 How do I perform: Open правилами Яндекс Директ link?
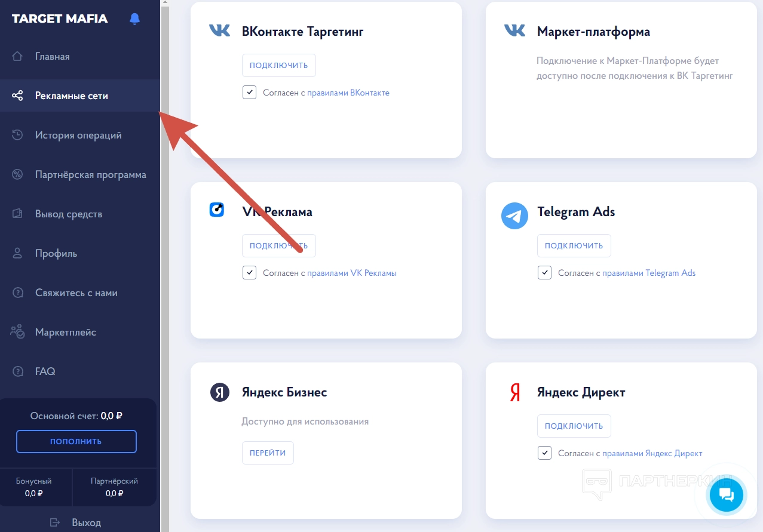point(652,453)
